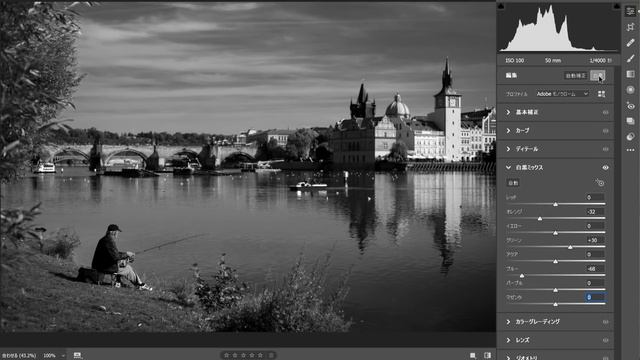Toggle the 白黒 (B&W) button next to 自動補正

(598, 76)
